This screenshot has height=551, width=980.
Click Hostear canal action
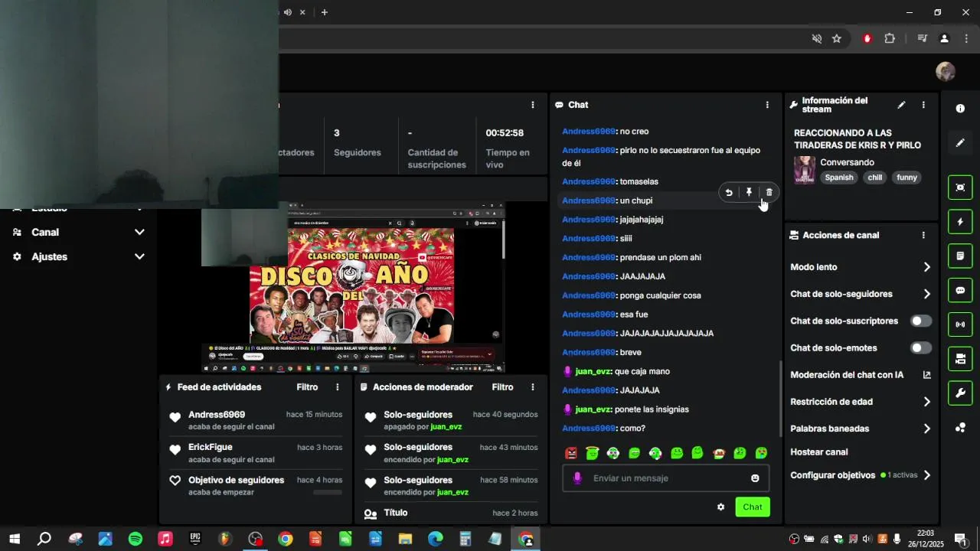[818, 452]
